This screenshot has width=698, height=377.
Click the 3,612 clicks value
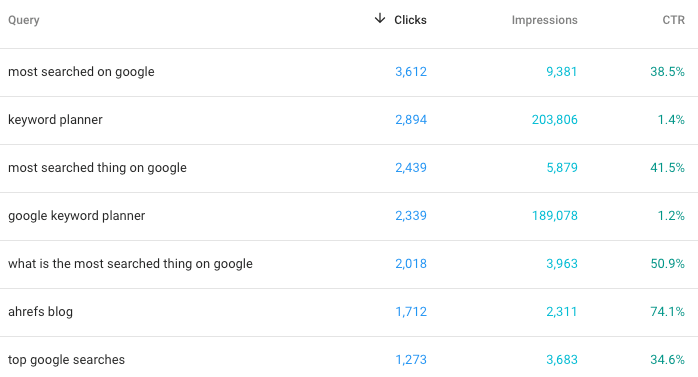411,72
